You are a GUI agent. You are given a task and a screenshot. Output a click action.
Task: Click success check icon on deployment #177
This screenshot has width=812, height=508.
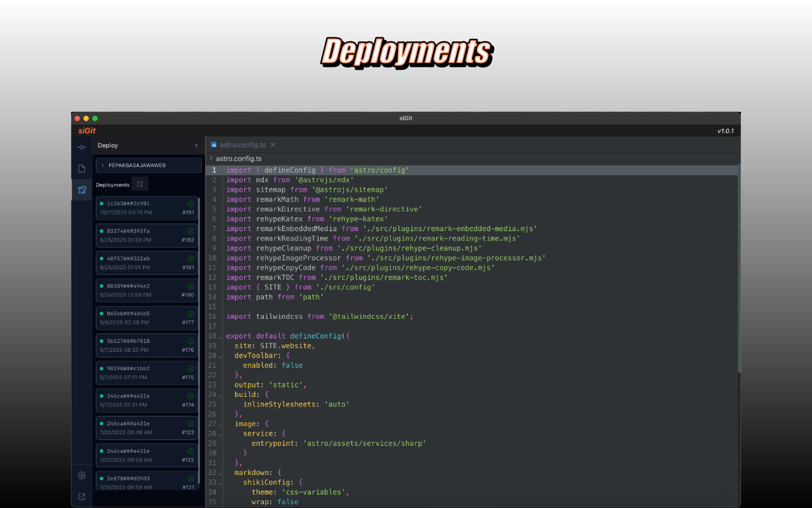(x=191, y=313)
